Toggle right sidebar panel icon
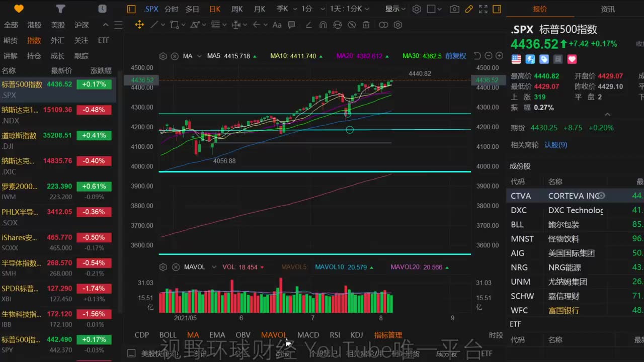Viewport: 644px width, 362px height. [497, 9]
